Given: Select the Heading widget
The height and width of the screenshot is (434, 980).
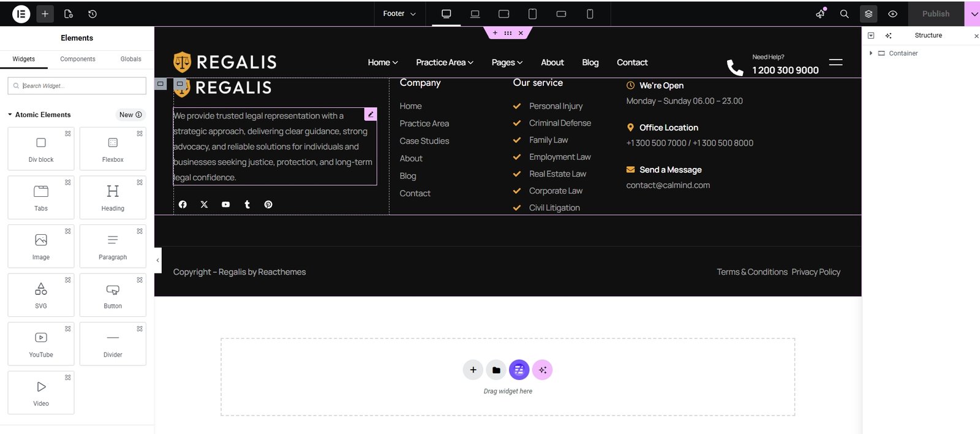Looking at the screenshot, I should point(113,197).
